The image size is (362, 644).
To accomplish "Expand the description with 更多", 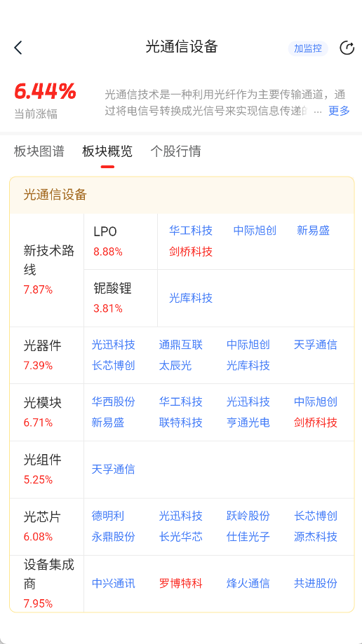I will 339,111.
